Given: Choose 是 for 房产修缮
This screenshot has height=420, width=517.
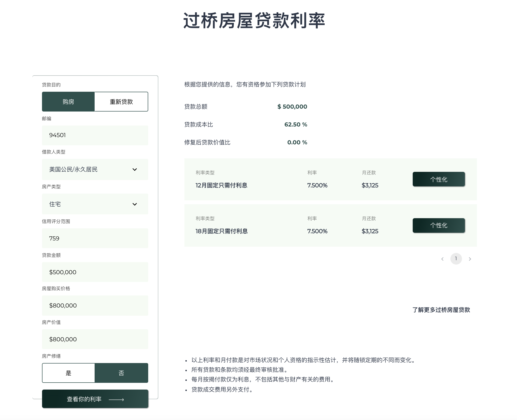Looking at the screenshot, I should click(x=69, y=373).
